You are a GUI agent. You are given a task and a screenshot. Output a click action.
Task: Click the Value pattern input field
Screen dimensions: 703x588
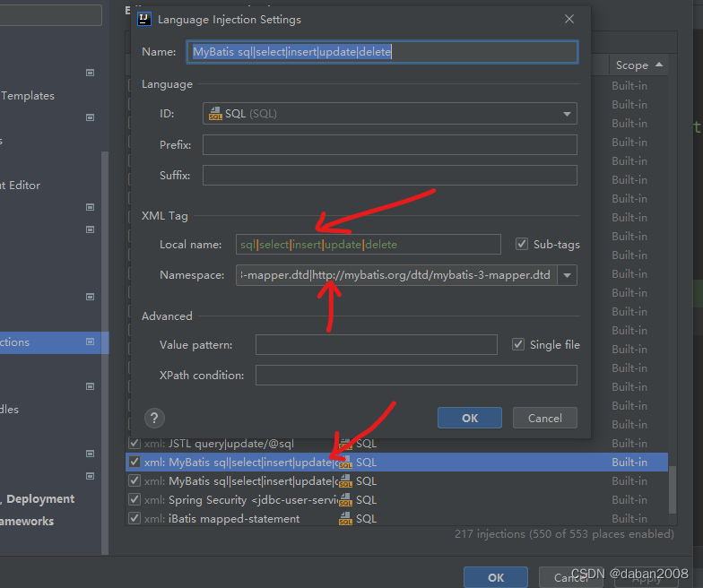(x=377, y=344)
